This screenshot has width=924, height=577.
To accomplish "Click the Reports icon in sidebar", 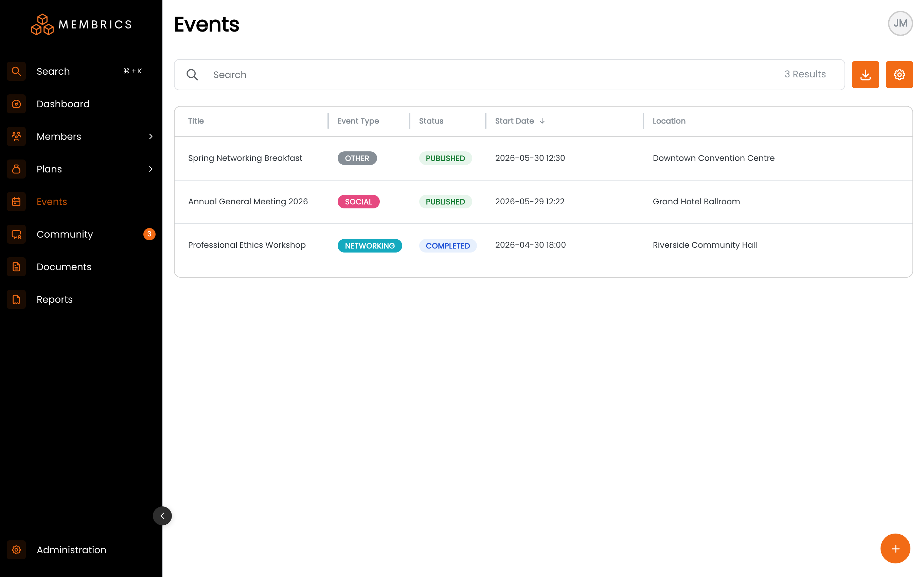I will point(16,300).
